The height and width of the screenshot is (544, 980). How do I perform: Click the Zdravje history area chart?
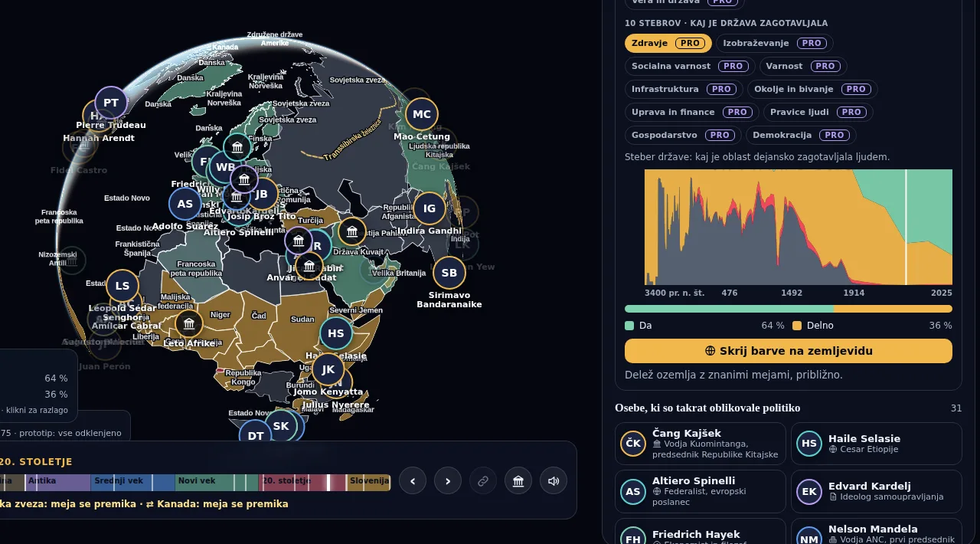point(799,228)
